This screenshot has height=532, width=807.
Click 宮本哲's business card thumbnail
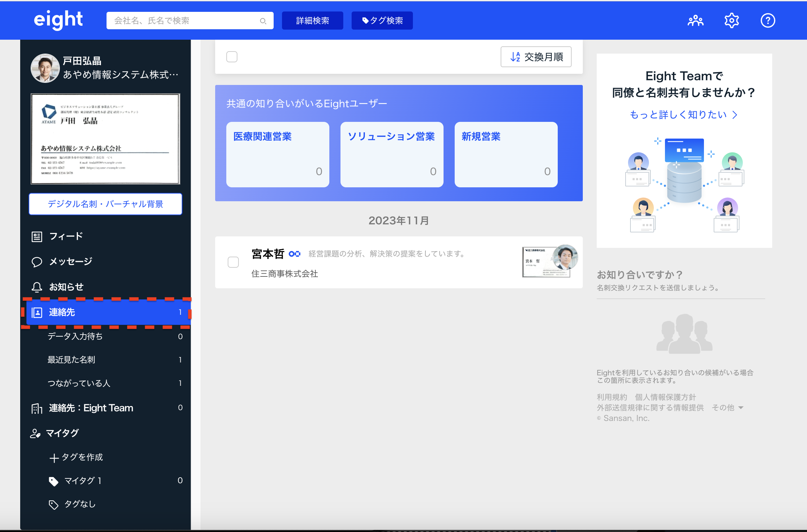tap(546, 262)
